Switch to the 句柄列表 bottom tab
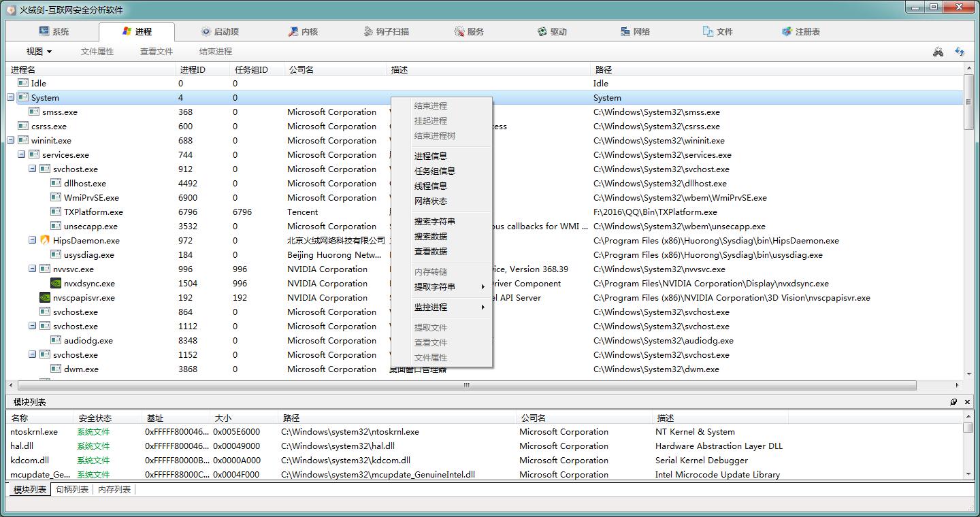Image resolution: width=980 pixels, height=517 pixels. (72, 489)
